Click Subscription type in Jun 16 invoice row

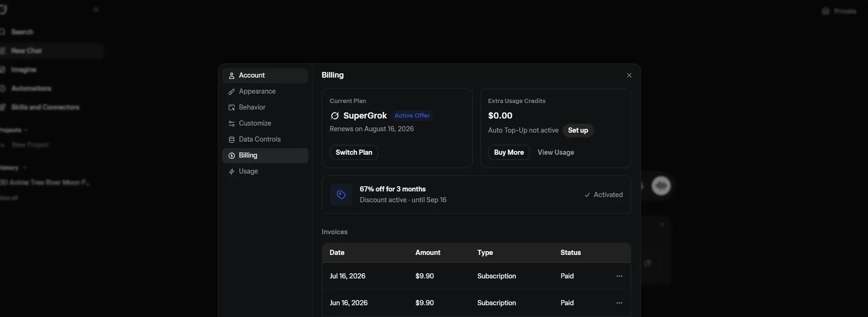pyautogui.click(x=497, y=303)
